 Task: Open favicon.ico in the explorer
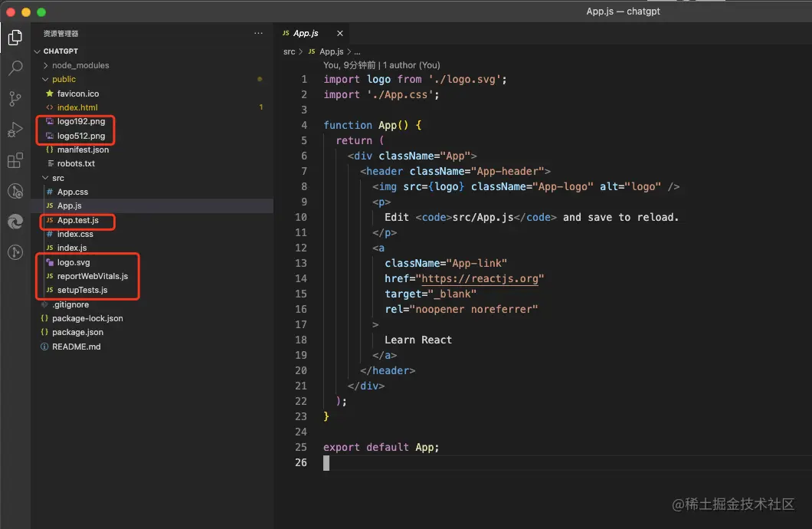[77, 94]
